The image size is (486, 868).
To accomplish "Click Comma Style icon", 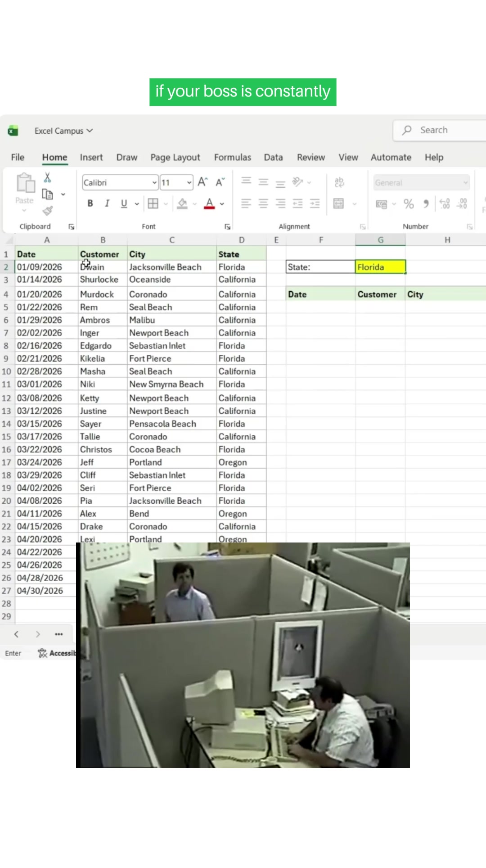I will (426, 203).
